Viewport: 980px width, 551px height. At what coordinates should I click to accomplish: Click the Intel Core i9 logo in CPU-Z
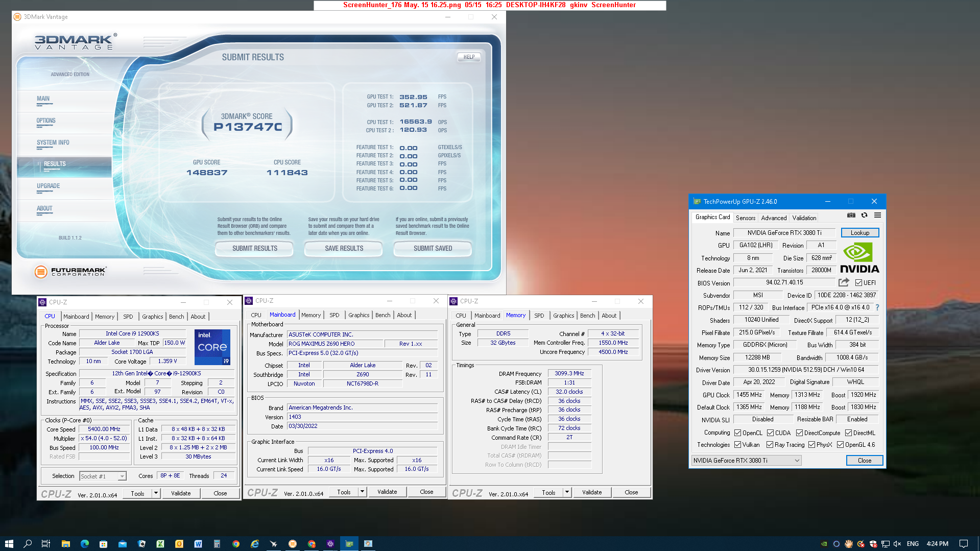(x=212, y=347)
